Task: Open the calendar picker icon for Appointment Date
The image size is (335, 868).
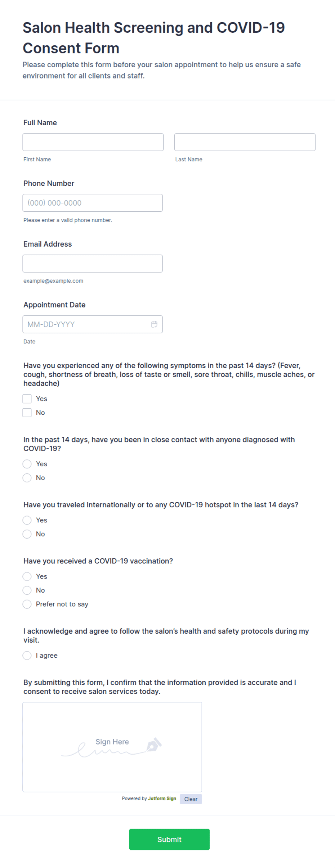Action: point(154,324)
